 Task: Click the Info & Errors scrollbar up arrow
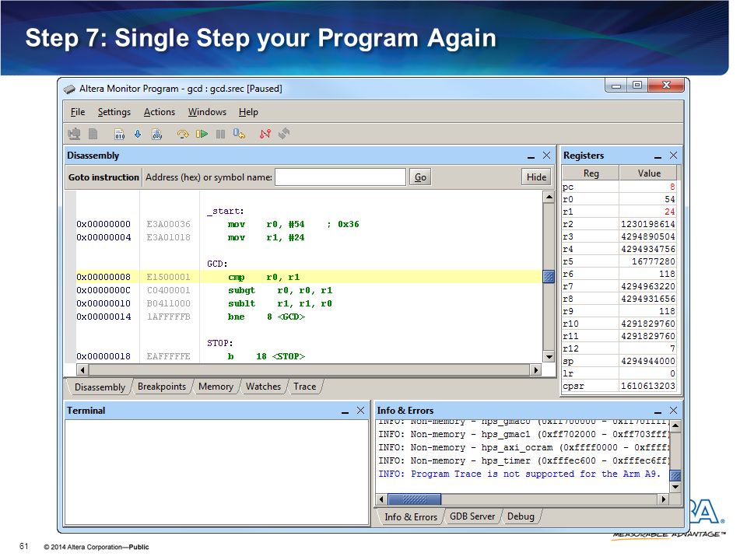click(x=675, y=425)
